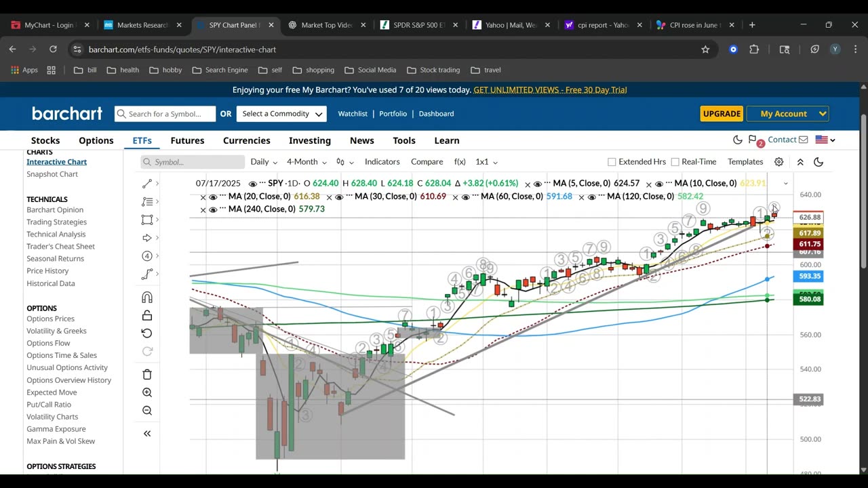The height and width of the screenshot is (488, 868).
Task: Collapse the drawing toolbar with double chevron
Action: [147, 434]
